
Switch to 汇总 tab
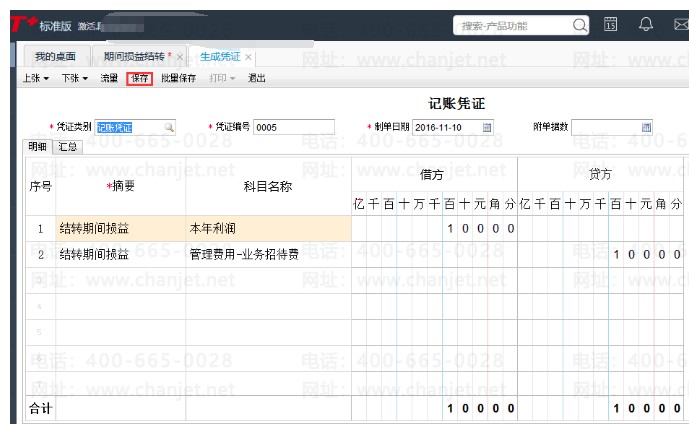point(67,147)
